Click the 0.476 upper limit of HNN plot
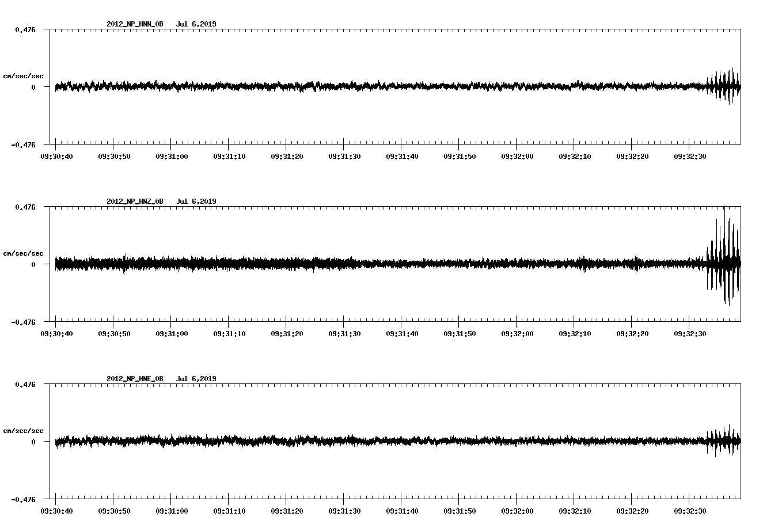The height and width of the screenshot is (532, 782). [x=25, y=29]
